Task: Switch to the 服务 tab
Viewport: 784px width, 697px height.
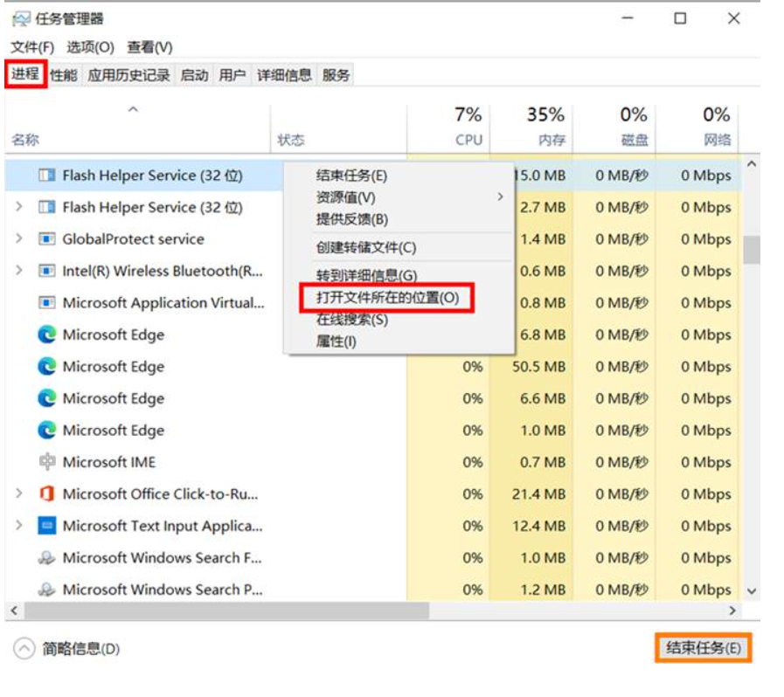Action: pos(336,75)
